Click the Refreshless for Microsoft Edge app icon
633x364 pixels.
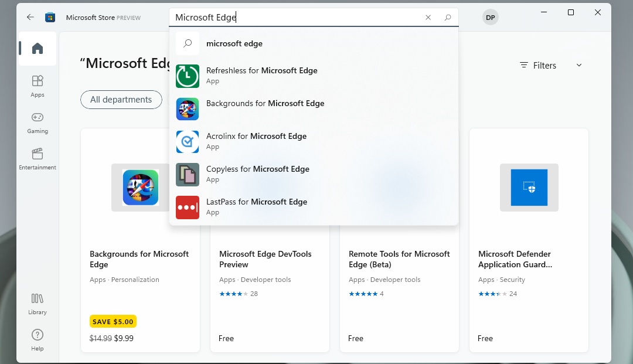pos(187,76)
